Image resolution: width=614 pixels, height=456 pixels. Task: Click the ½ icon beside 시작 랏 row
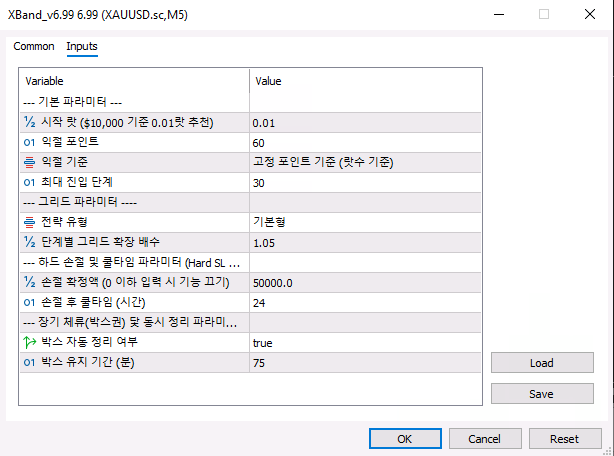click(30, 122)
